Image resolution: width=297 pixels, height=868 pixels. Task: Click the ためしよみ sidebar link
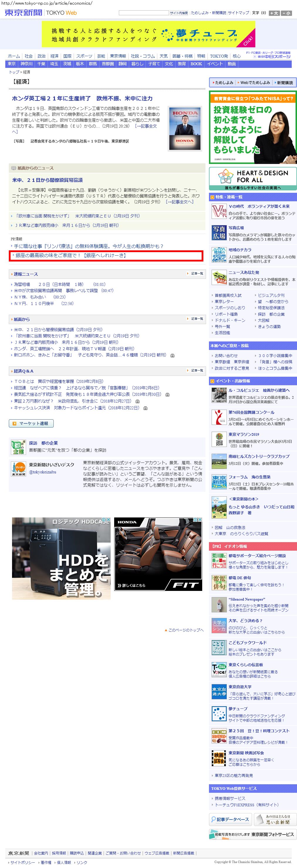coord(224,83)
